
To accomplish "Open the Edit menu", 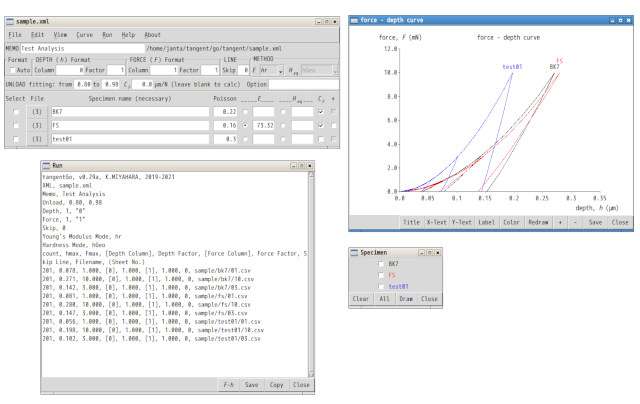I will [x=37, y=35].
